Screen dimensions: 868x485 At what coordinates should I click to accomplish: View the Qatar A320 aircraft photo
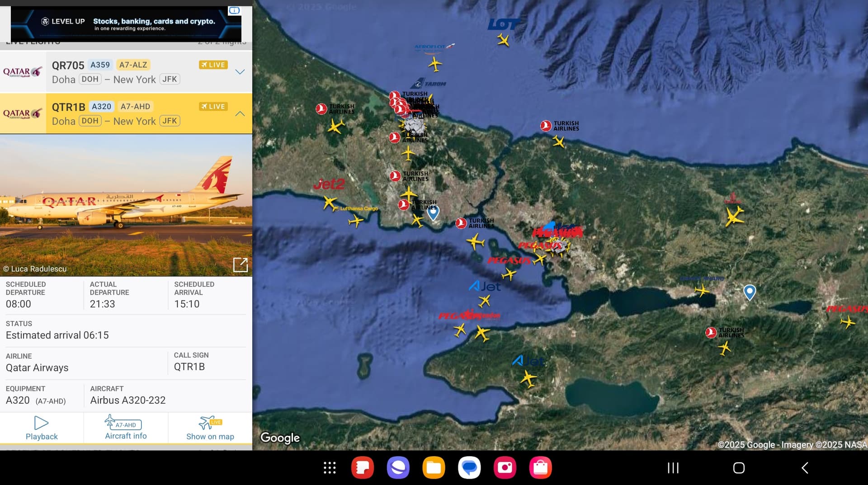click(126, 205)
